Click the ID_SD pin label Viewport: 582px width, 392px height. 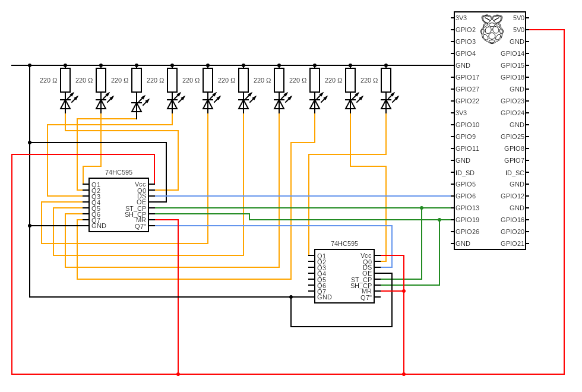pos(464,173)
